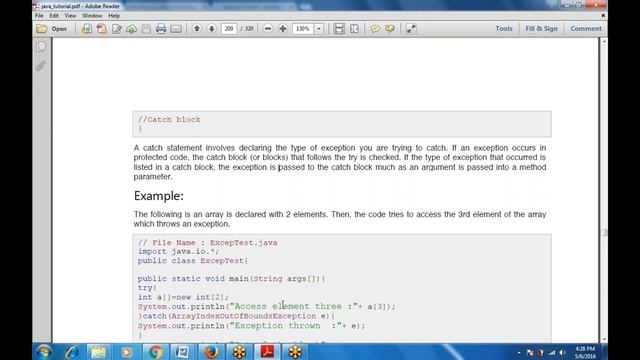The height and width of the screenshot is (360, 640).
Task: Print the document with printer icon
Action: (161, 29)
